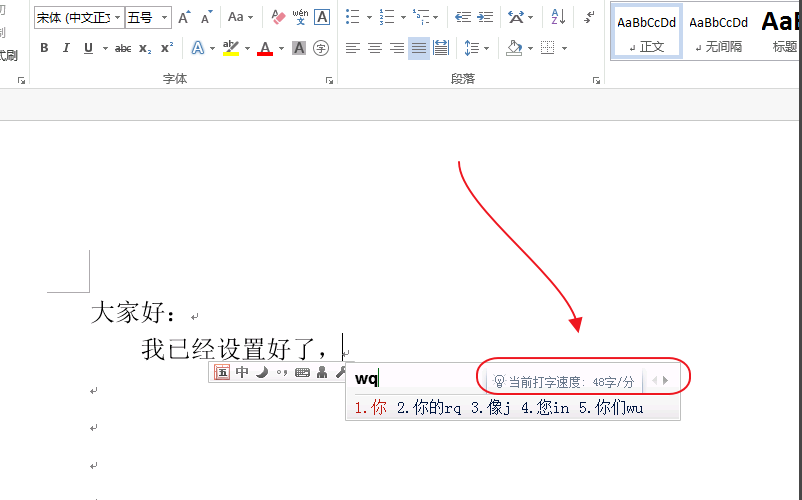
Task: Choose candidate 1.你
Action: [x=371, y=408]
